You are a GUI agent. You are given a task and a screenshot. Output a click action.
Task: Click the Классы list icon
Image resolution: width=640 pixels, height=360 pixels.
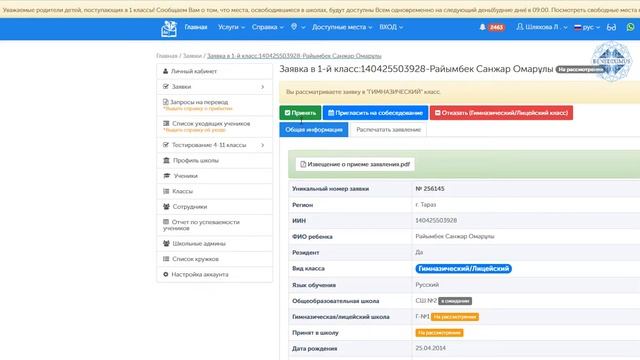click(166, 191)
